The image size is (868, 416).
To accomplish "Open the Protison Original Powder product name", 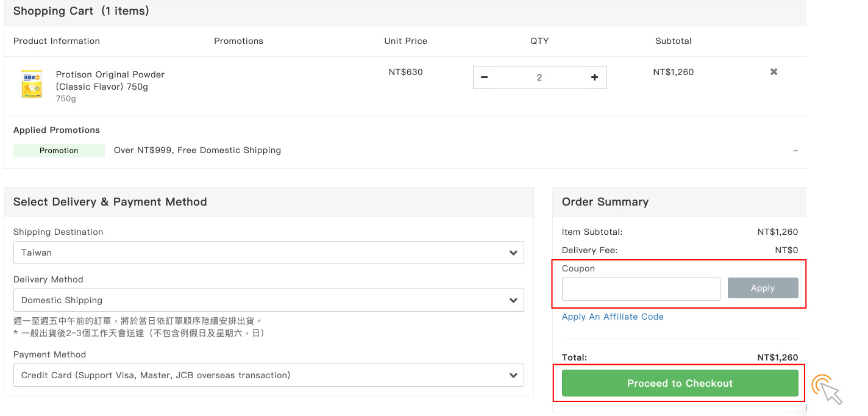I will pos(110,81).
